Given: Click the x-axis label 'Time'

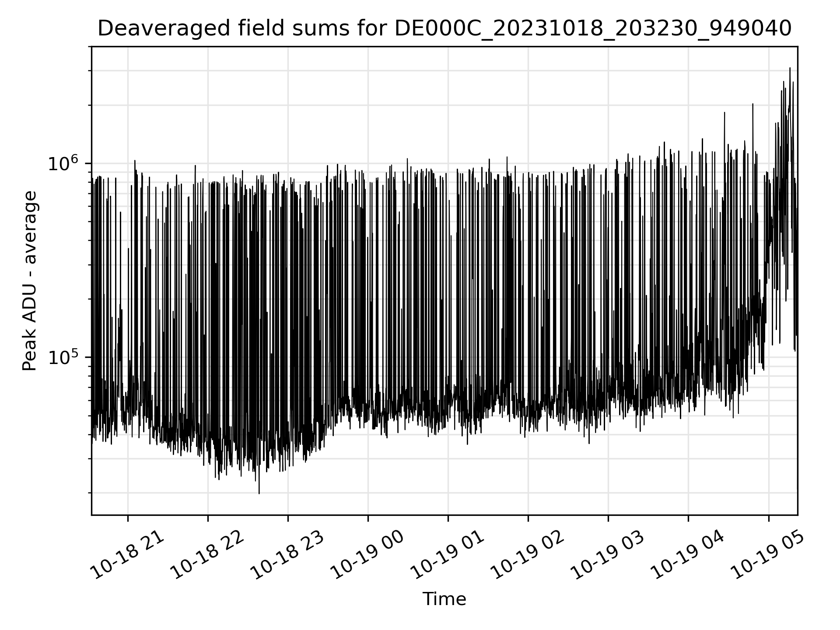Looking at the screenshot, I should [444, 599].
